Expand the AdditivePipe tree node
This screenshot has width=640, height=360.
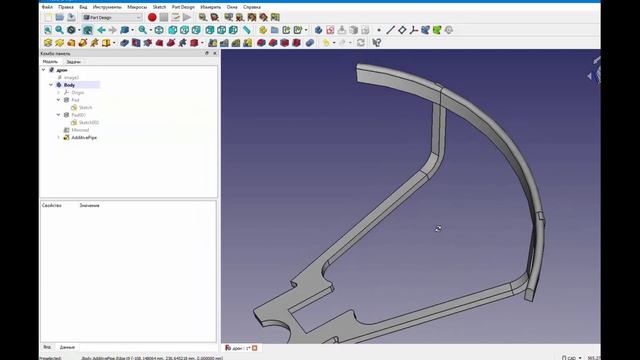coord(58,138)
